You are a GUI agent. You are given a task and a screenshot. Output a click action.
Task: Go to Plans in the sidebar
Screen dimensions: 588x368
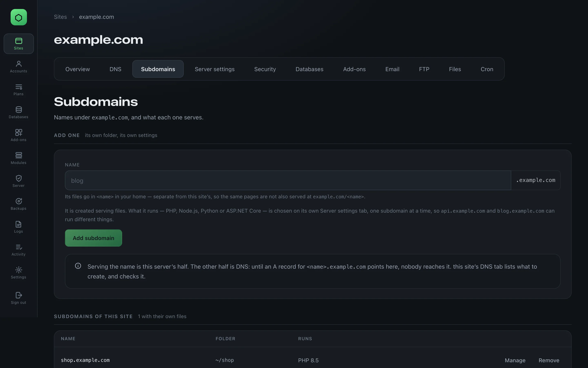click(x=19, y=90)
